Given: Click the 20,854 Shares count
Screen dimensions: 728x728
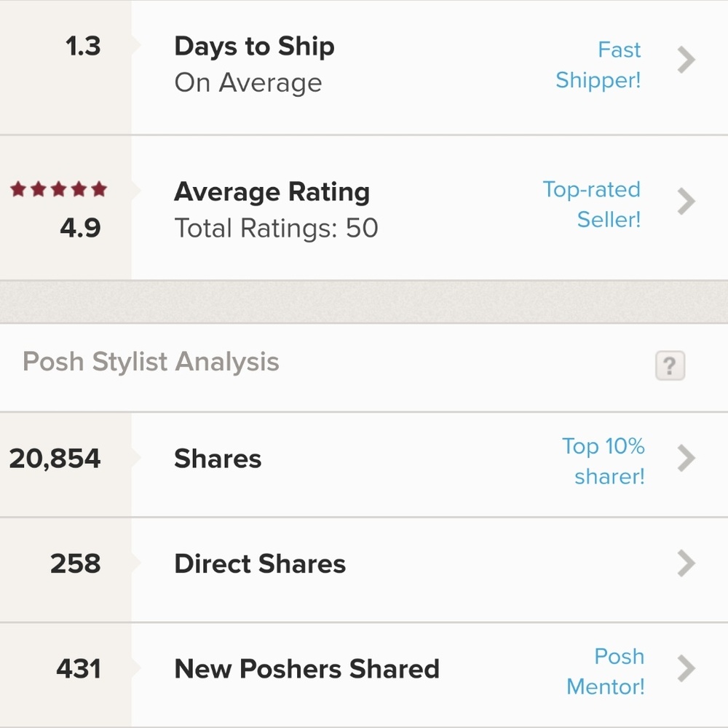Looking at the screenshot, I should (55, 458).
